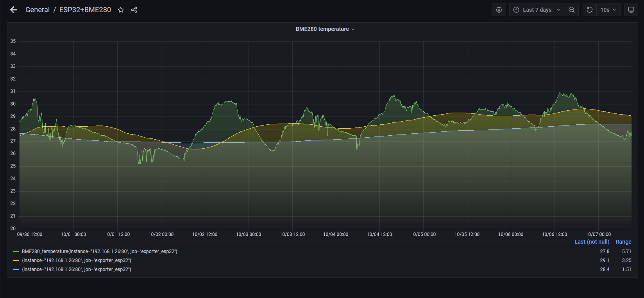Click the 28.4 last value
The width and height of the screenshot is (644, 298).
[x=605, y=269]
